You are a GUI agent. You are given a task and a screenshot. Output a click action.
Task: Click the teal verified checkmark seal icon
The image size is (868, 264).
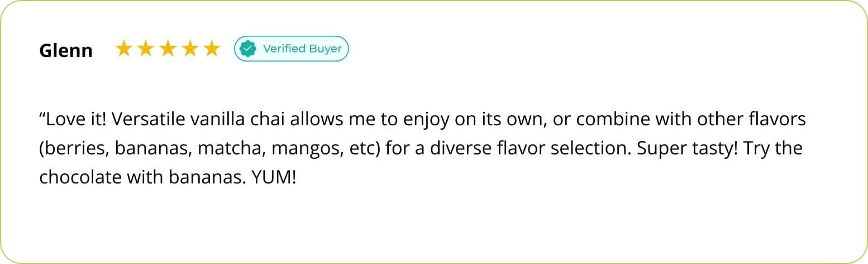pyautogui.click(x=247, y=49)
